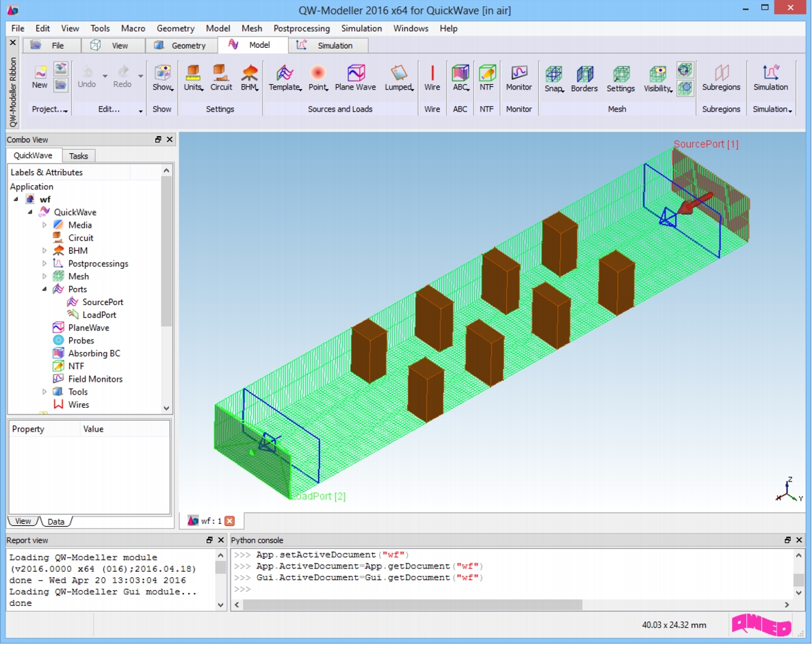The height and width of the screenshot is (645, 812).
Task: Open the Edit group dropdown arrow
Action: click(x=140, y=111)
